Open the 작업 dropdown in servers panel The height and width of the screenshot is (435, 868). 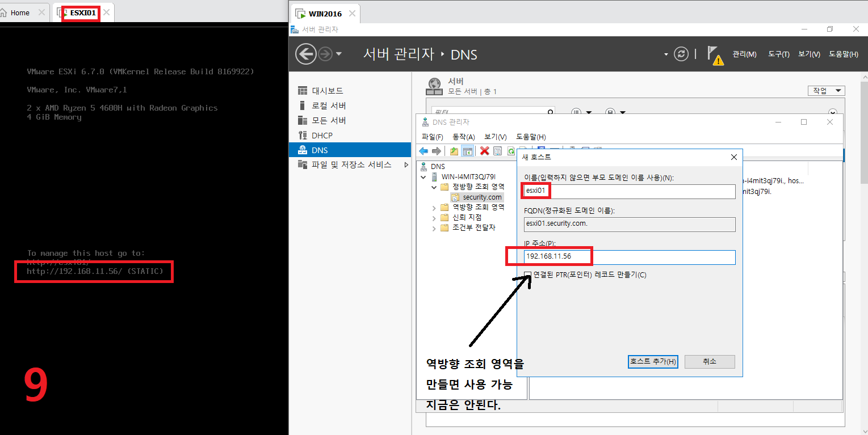click(827, 91)
